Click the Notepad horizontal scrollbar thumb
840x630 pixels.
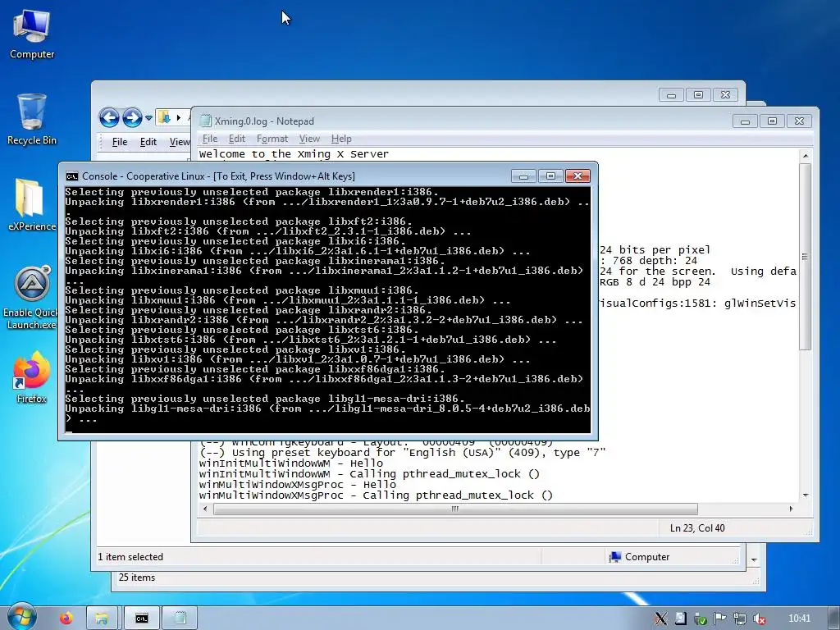(455, 509)
